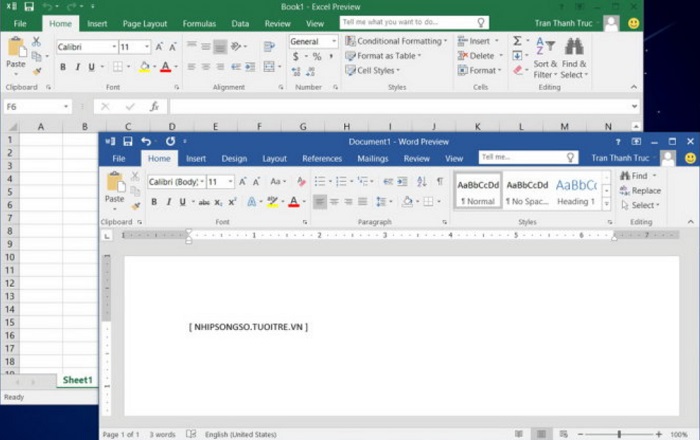Toggle Show/Hide paragraph marks in Word
700x440 pixels.
point(440,181)
